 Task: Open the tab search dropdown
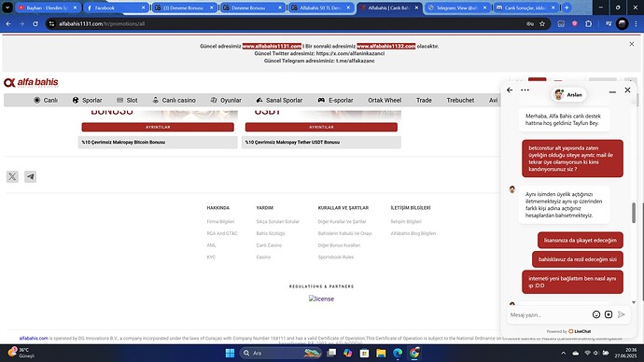pyautogui.click(x=7, y=7)
